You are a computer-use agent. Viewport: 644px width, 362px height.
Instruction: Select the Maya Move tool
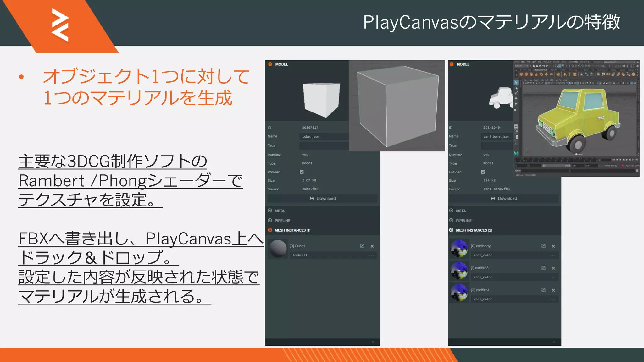(x=516, y=98)
